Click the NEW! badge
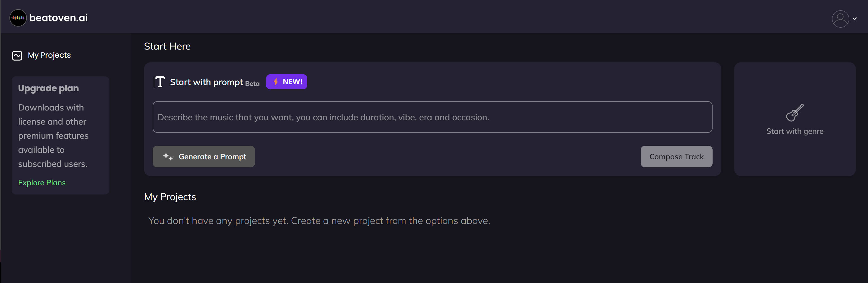868x283 pixels. click(286, 82)
